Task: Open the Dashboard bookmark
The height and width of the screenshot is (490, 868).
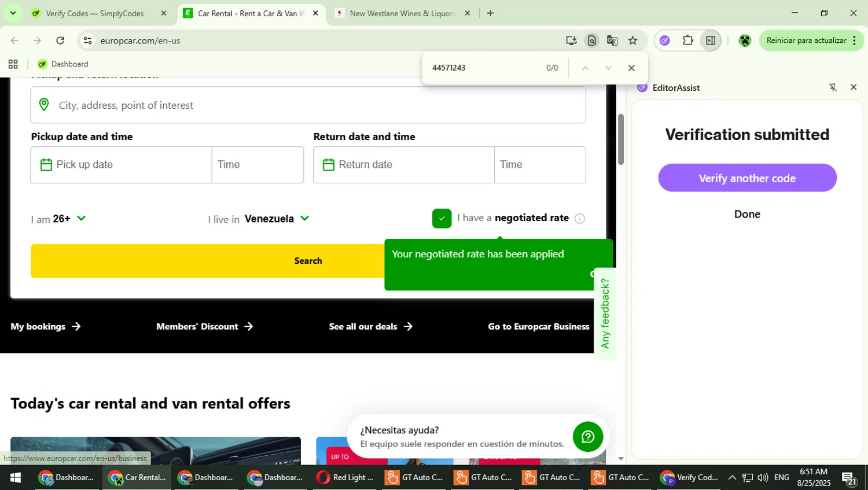Action: [62, 64]
